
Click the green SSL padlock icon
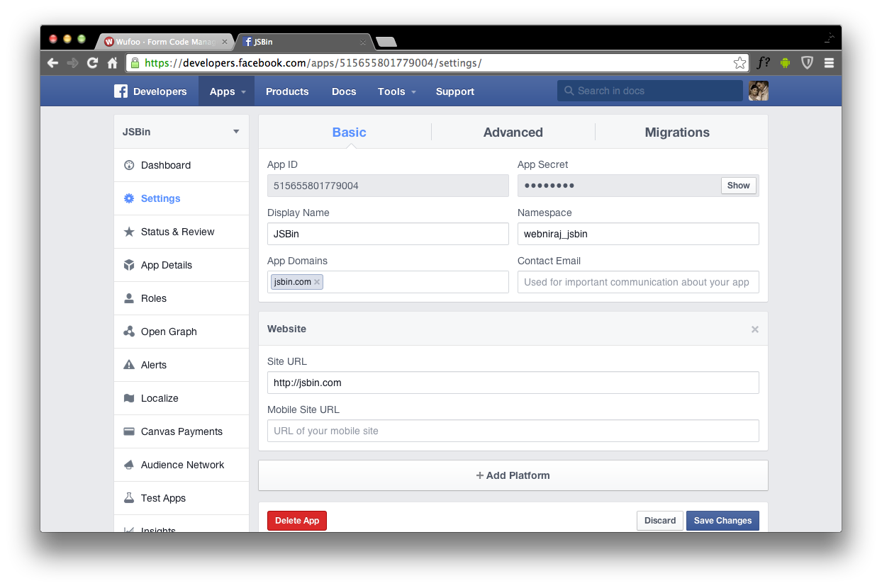[135, 63]
